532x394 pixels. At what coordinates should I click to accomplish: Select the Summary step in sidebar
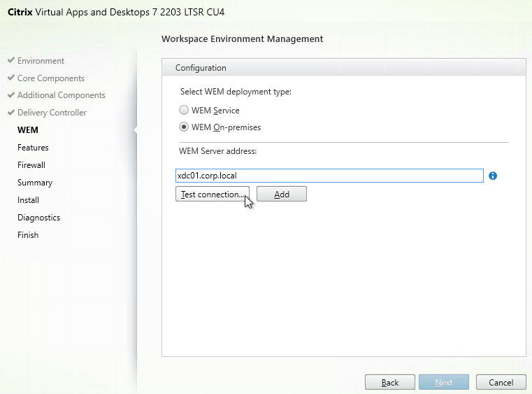pyautogui.click(x=35, y=183)
